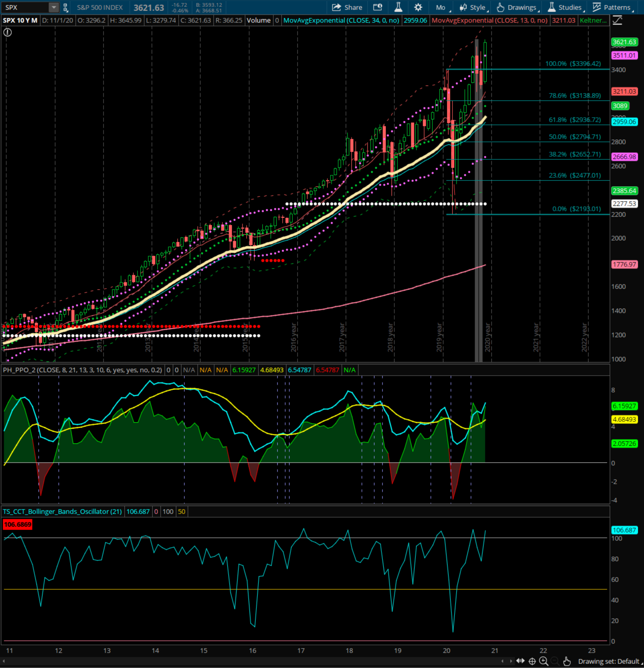Open the corporate actions calendar icon

click(378, 7)
